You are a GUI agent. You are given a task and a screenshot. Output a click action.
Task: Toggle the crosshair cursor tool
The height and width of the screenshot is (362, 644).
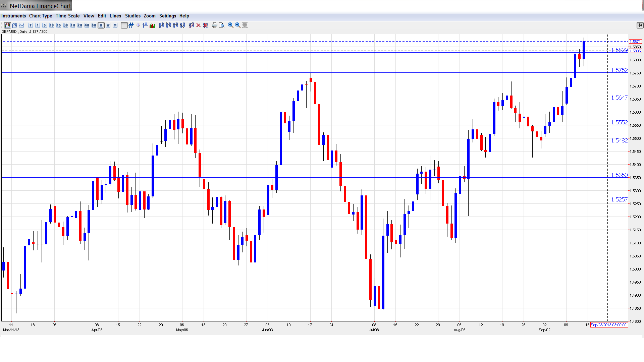pyautogui.click(x=124, y=25)
